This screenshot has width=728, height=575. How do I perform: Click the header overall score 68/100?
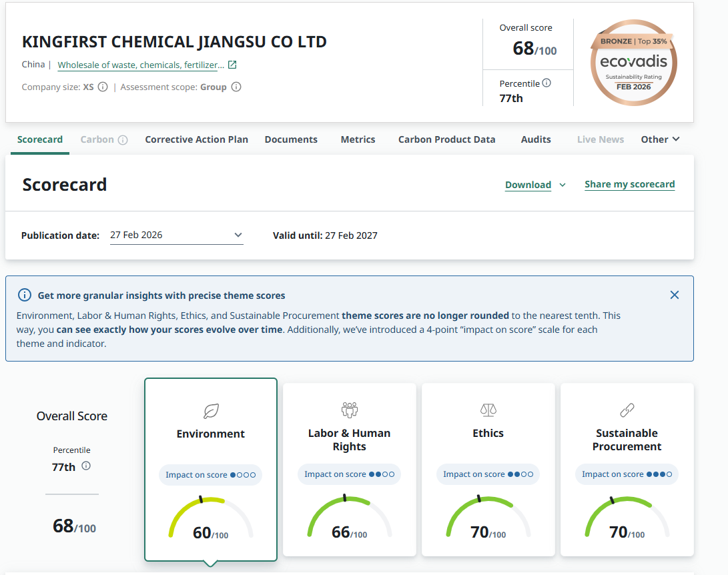click(534, 49)
